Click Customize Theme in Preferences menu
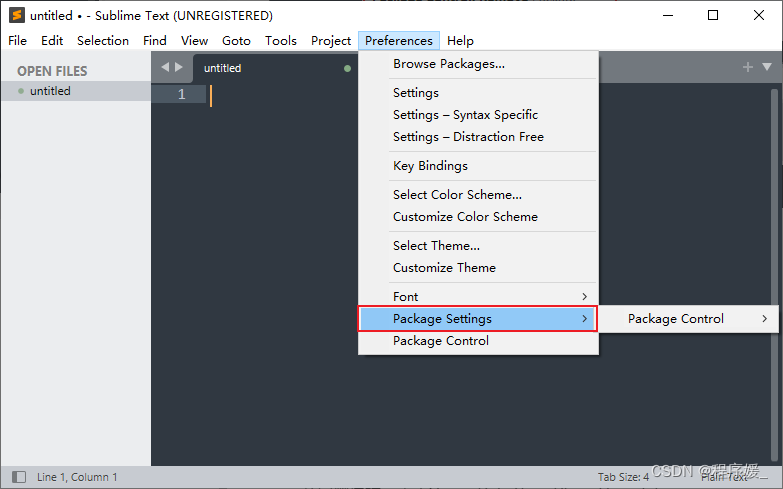 pos(444,268)
